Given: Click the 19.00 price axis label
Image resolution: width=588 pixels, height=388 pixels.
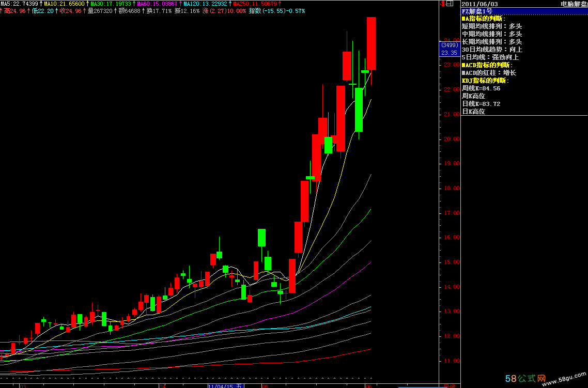Looking at the screenshot, I should pyautogui.click(x=452, y=163).
